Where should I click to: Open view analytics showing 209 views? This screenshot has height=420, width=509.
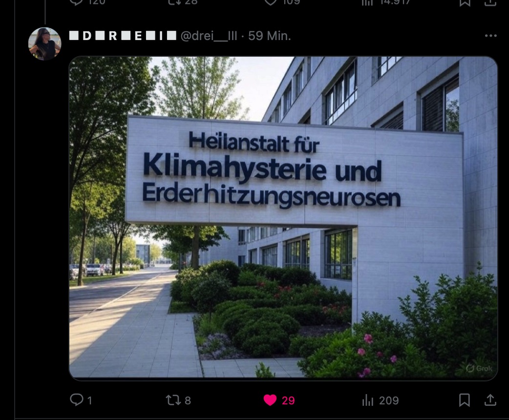tap(380, 400)
